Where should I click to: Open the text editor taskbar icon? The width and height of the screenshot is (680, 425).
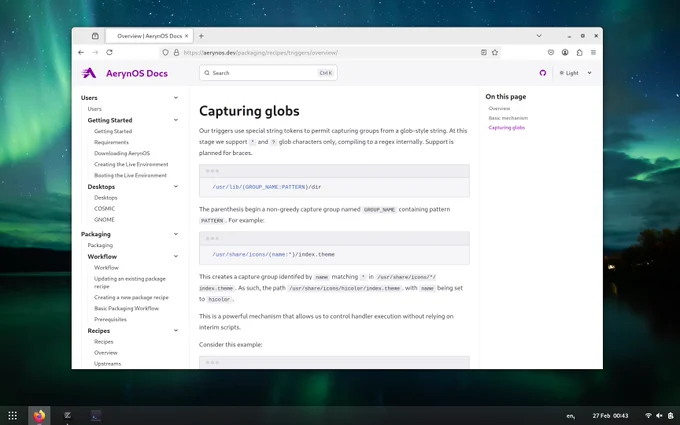67,415
